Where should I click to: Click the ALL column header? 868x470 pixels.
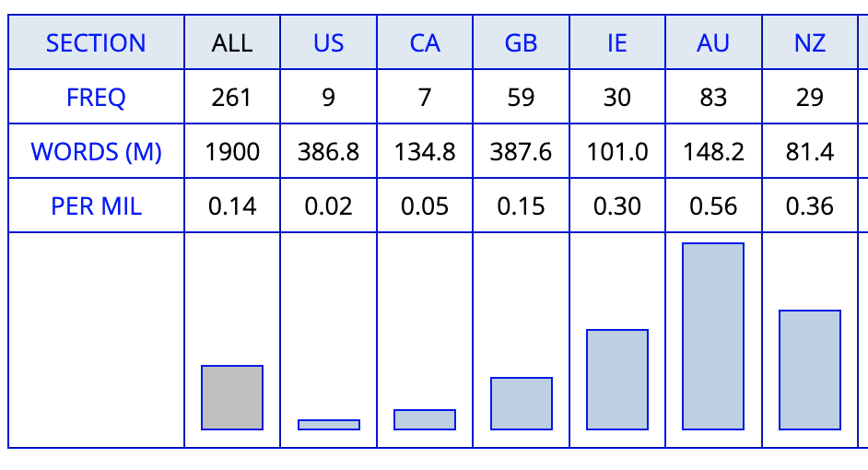pyautogui.click(x=232, y=43)
